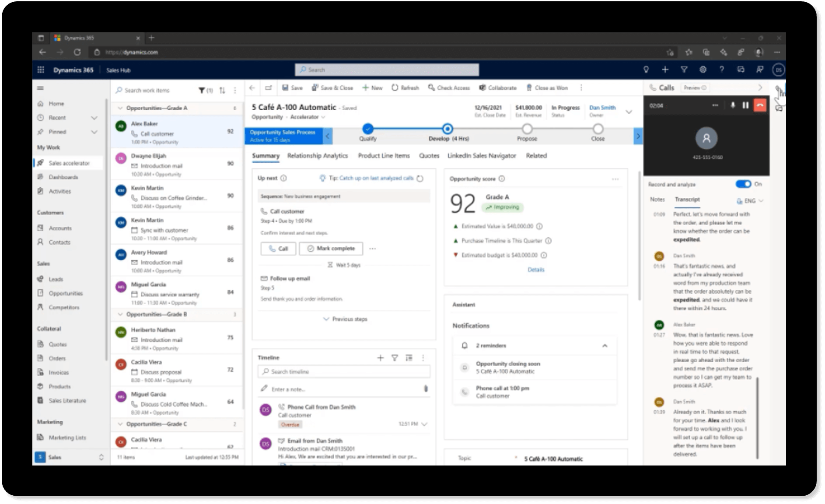Add a new timeline entry with plus icon

380,358
